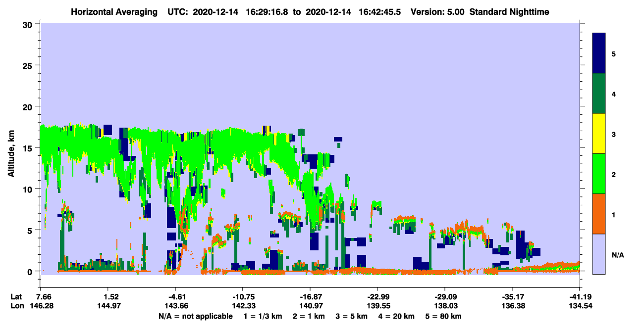644x330 pixels.
Task: Click the lavender N/A colorbar segment
Action: pos(599,254)
